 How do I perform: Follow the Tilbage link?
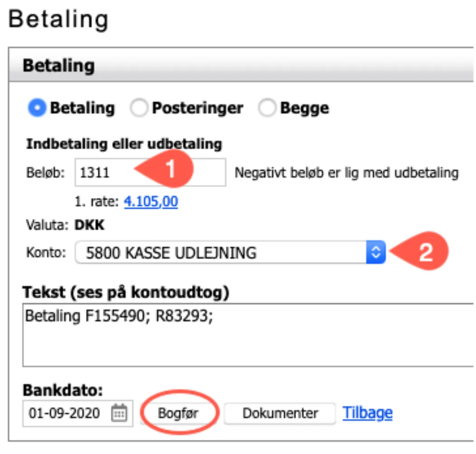tap(367, 412)
